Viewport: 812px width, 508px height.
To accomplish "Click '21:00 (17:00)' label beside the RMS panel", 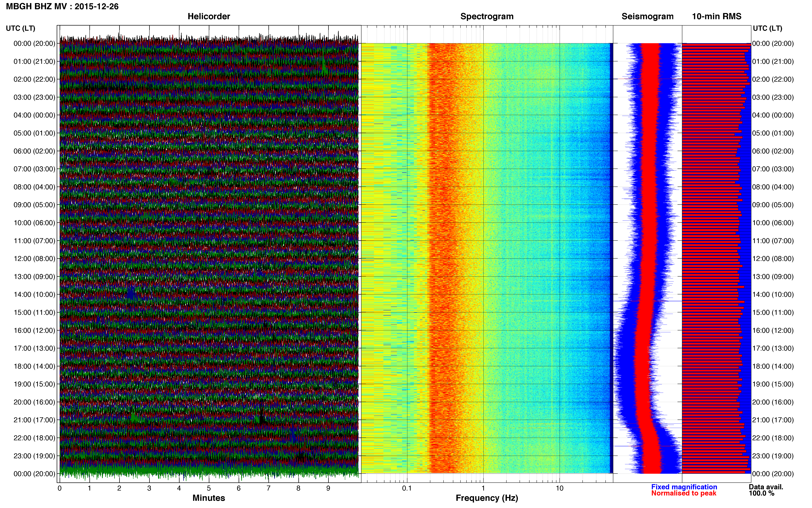I will tap(773, 420).
